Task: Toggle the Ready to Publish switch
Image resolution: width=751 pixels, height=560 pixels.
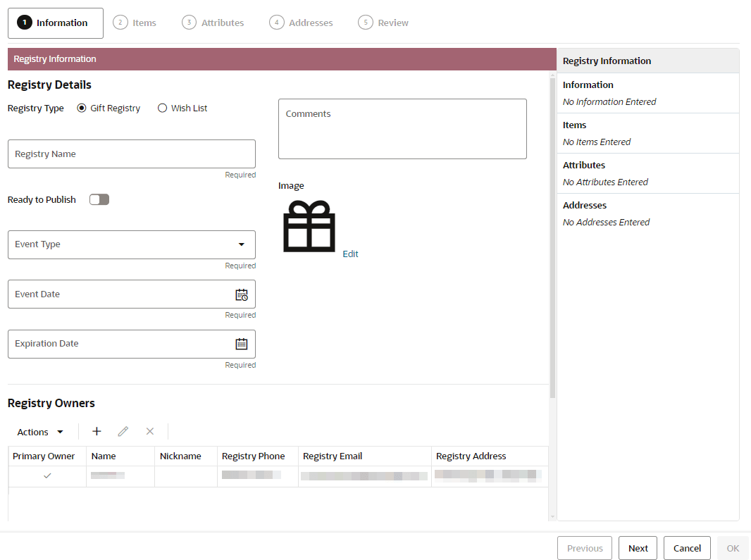Action: pos(99,200)
